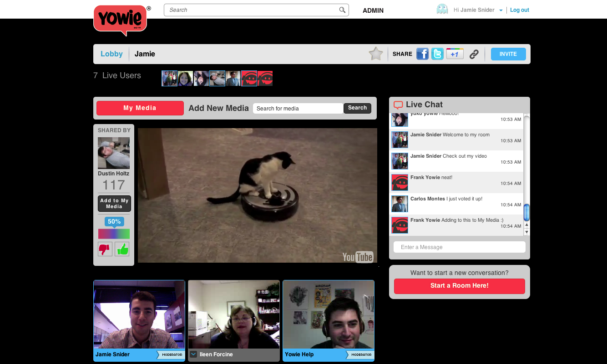Vote the video down with thumbs-down
The width and height of the screenshot is (607, 364).
pyautogui.click(x=105, y=249)
